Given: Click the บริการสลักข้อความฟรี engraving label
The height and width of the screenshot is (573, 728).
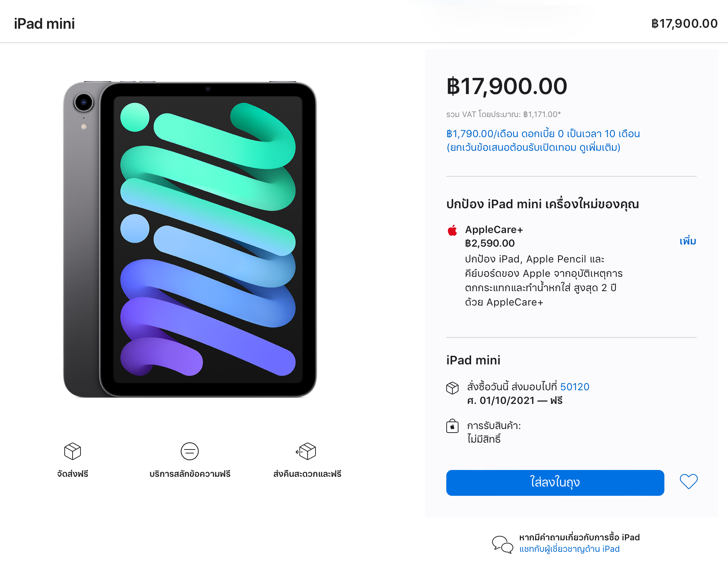Looking at the screenshot, I should point(190,474).
